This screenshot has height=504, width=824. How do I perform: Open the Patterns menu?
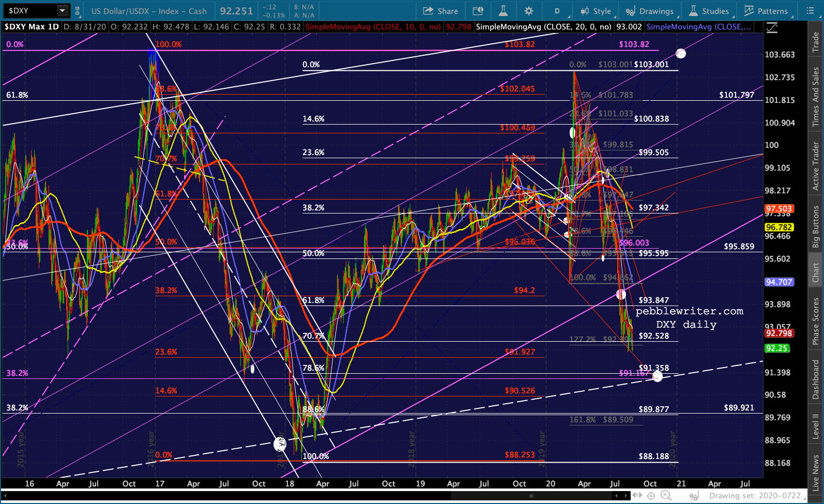767,11
